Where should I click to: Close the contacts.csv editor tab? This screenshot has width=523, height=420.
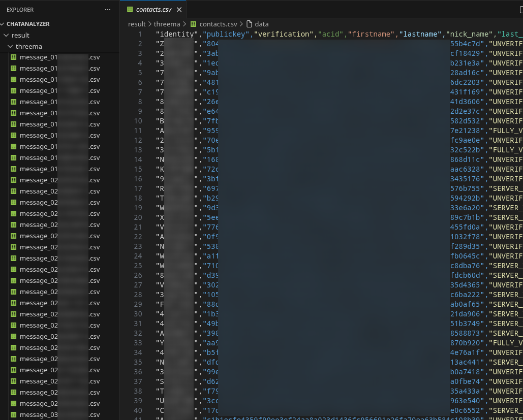pos(179,9)
